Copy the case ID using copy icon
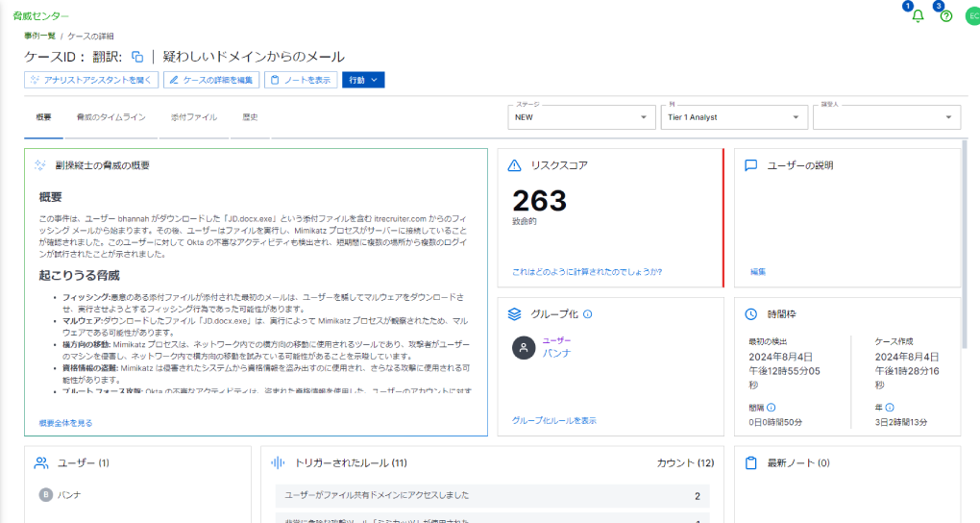The width and height of the screenshot is (980, 523). coord(137,57)
